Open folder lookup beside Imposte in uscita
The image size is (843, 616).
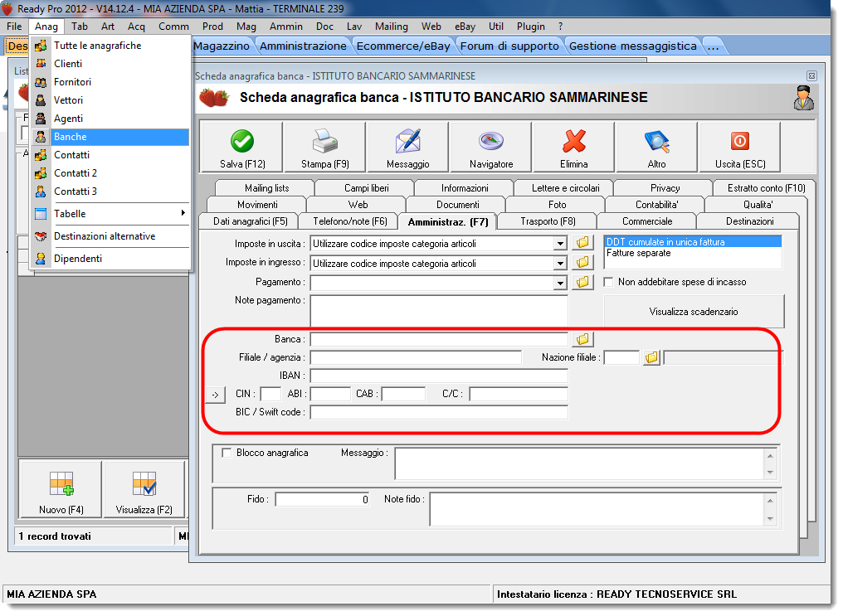(x=582, y=243)
